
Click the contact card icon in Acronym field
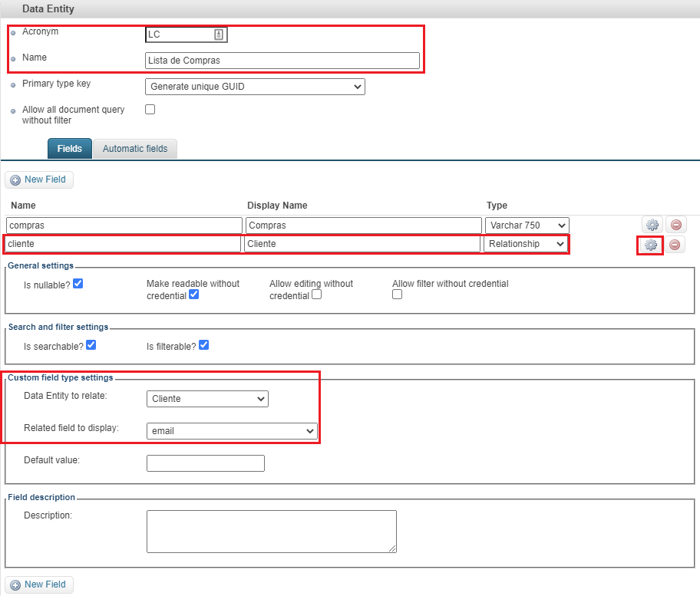point(218,35)
